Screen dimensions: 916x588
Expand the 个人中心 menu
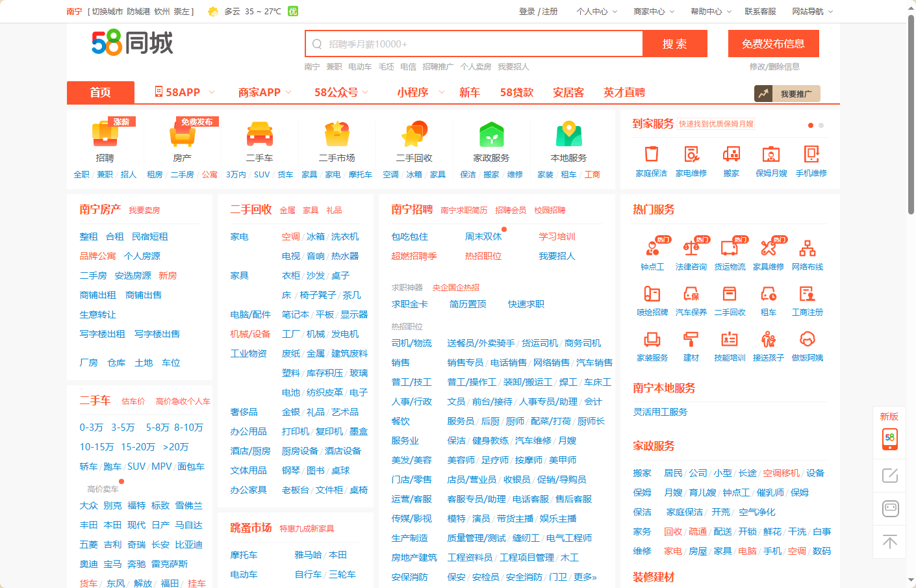[596, 12]
